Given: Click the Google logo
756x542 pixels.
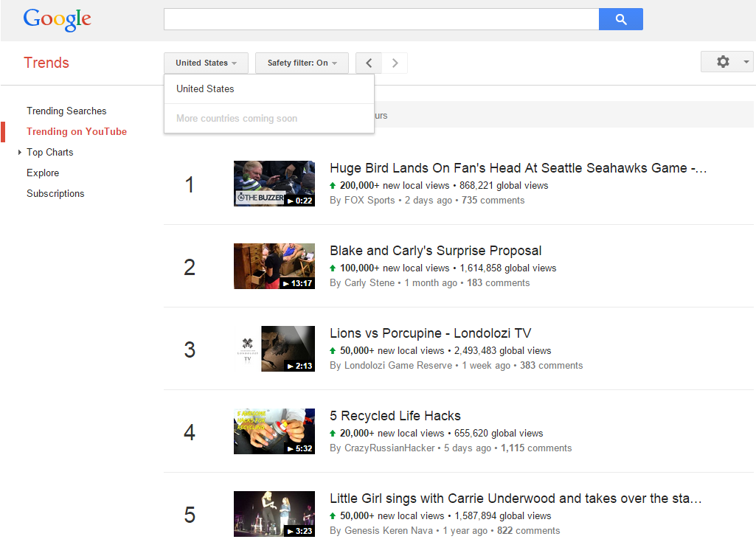Looking at the screenshot, I should pyautogui.click(x=57, y=19).
